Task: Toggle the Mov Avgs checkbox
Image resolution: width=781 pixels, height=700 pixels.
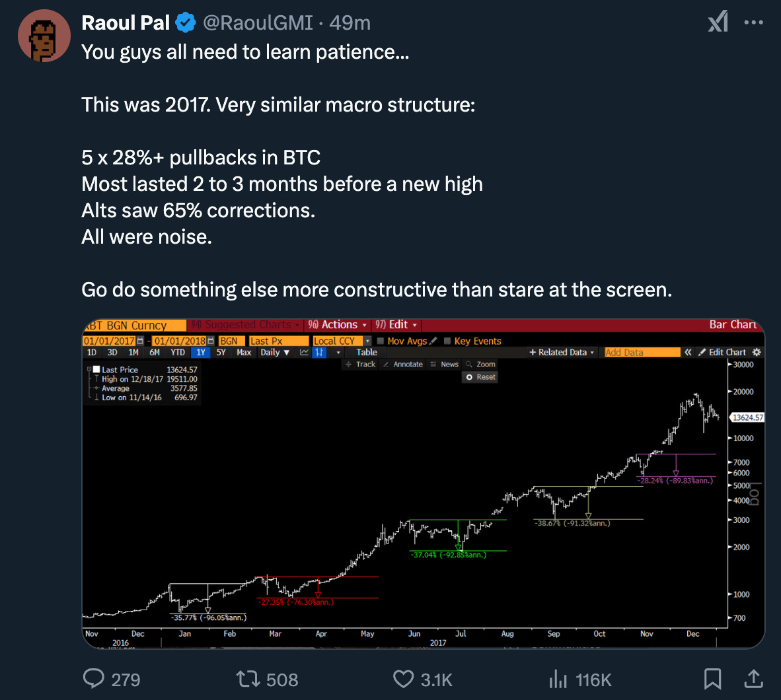Action: (381, 341)
